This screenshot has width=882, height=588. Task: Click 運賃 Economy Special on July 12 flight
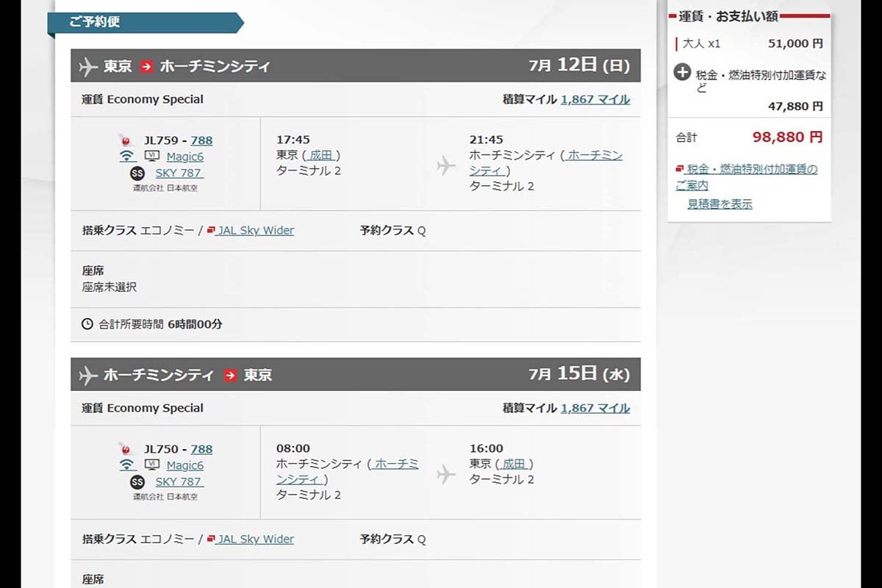click(x=143, y=99)
